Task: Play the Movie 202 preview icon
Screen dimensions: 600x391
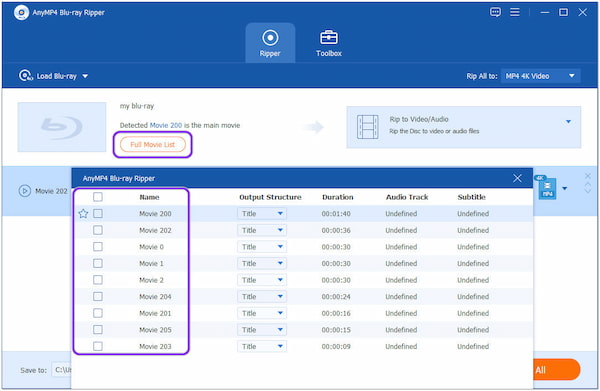Action: (25, 191)
